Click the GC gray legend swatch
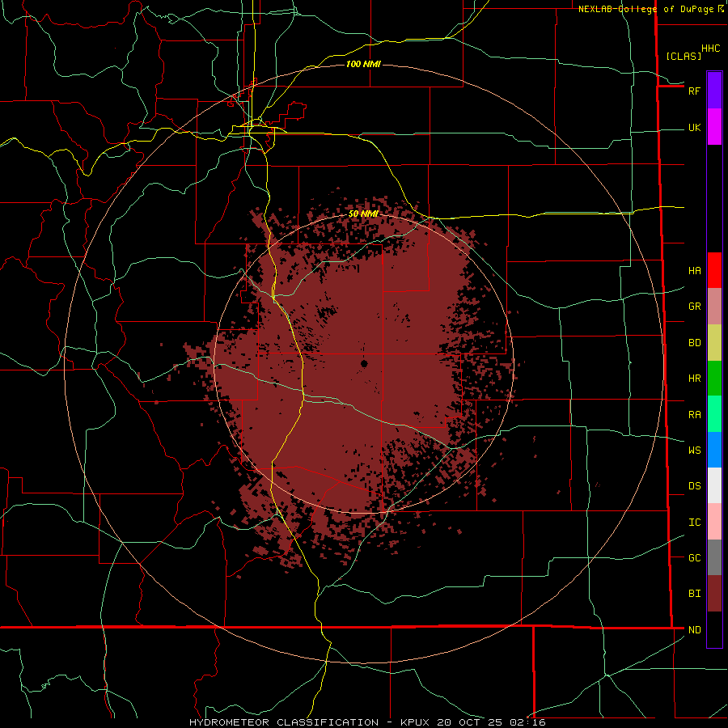The width and height of the screenshot is (728, 728). (x=714, y=557)
